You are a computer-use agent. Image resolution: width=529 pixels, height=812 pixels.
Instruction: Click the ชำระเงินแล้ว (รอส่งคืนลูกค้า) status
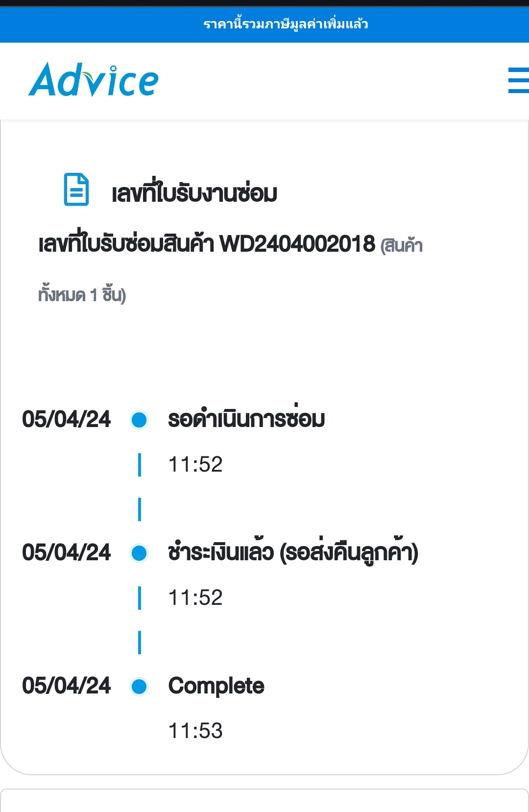tap(293, 551)
